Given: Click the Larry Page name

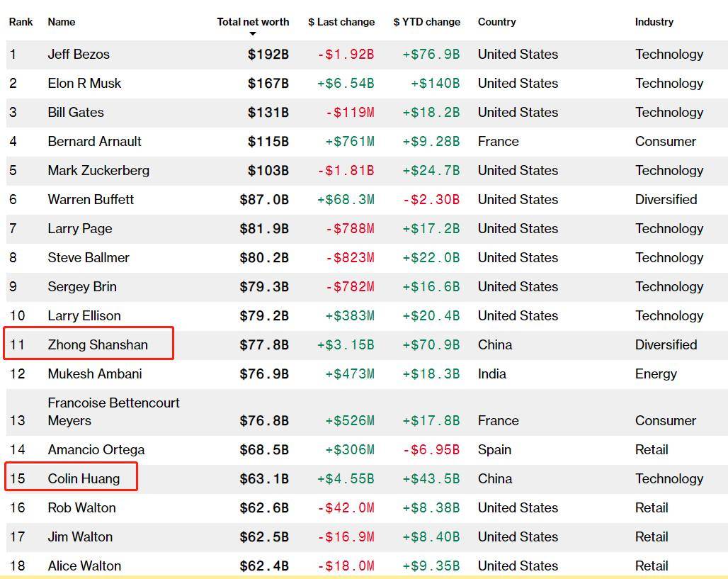Looking at the screenshot, I should 80,229.
